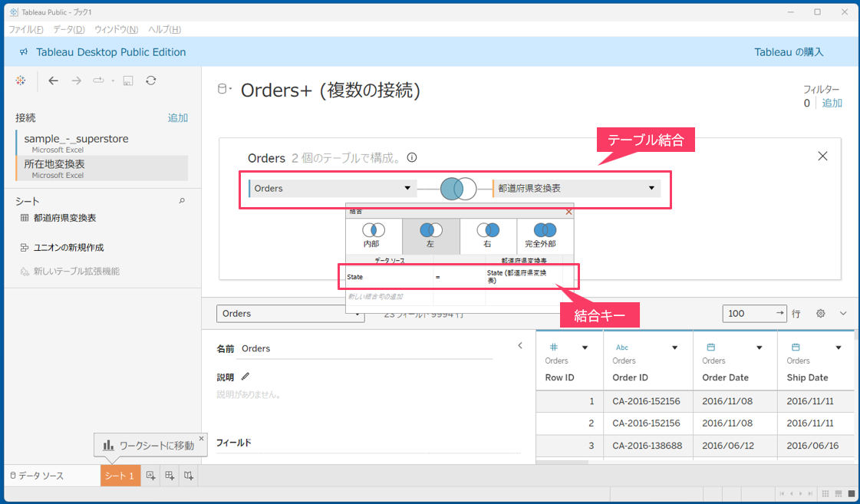Click the pencil icon to edit the description
The image size is (860, 504).
click(245, 377)
